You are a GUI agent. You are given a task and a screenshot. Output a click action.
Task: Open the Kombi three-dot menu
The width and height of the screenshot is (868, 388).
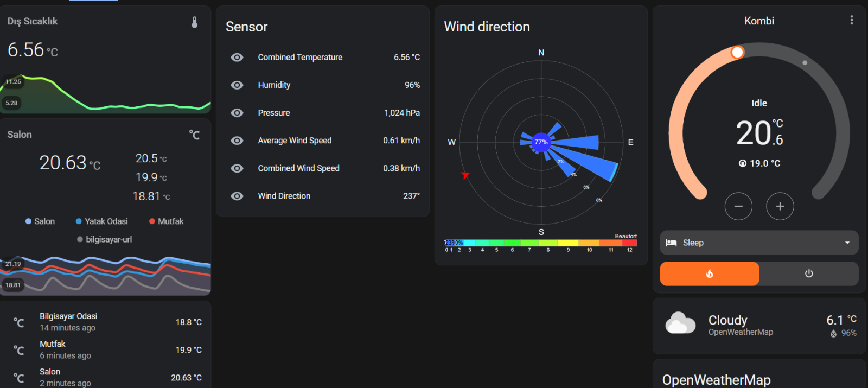pyautogui.click(x=852, y=20)
